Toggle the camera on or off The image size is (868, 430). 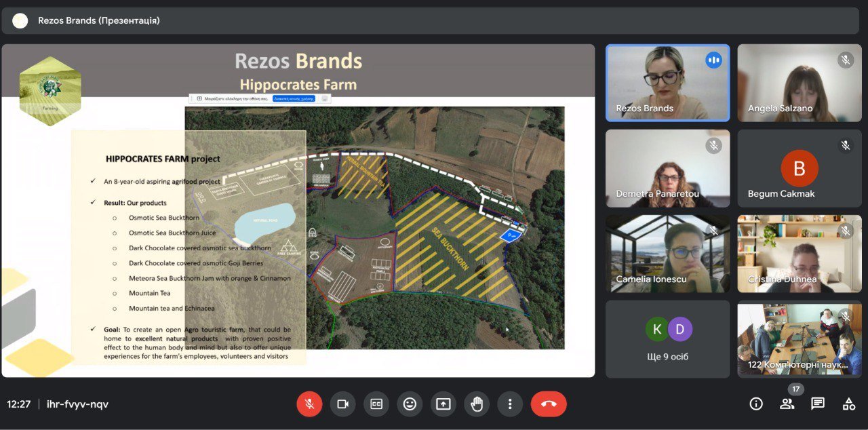342,404
